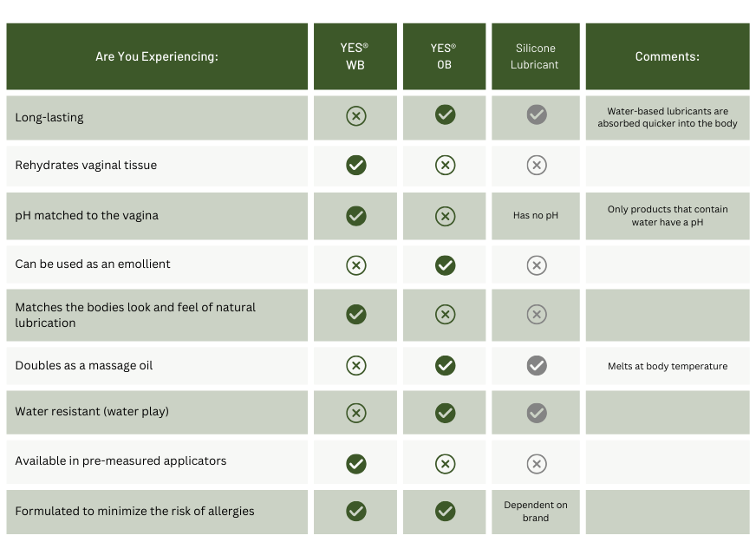Viewport: 756px width, 555px height.
Task: Click the 'Has no pH' cell text
Action: [534, 216]
